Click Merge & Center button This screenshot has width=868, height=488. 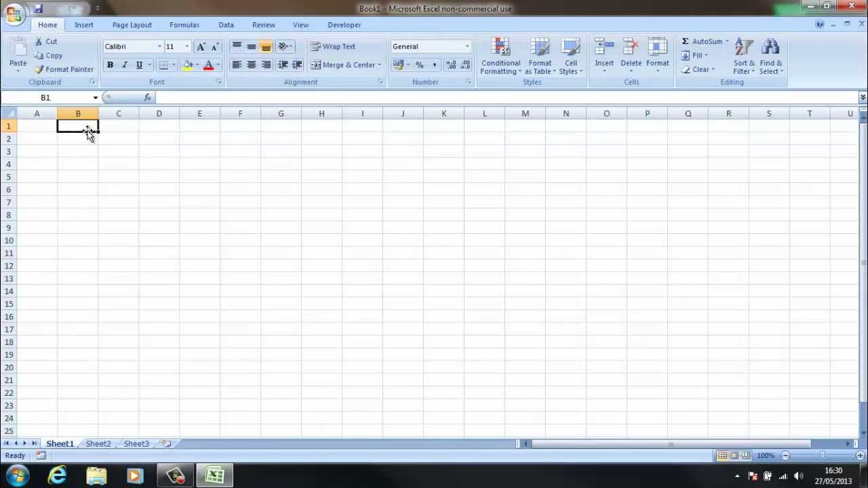point(342,65)
